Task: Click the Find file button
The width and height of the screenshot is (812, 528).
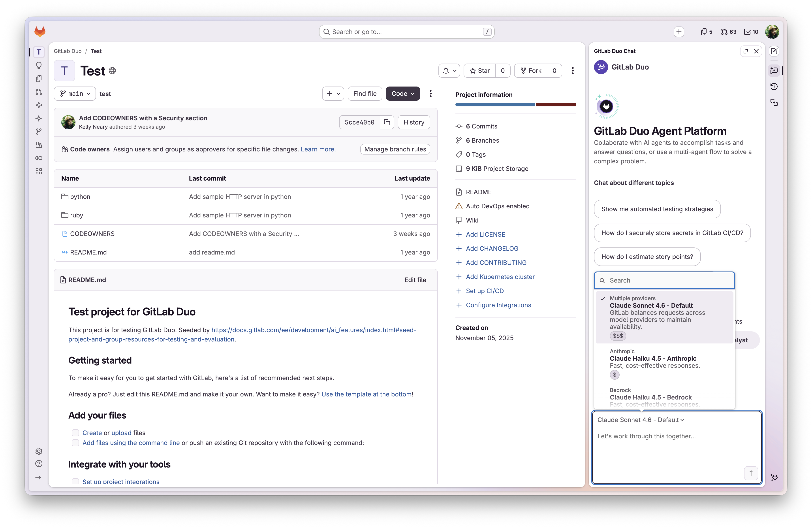Action: pyautogui.click(x=365, y=94)
